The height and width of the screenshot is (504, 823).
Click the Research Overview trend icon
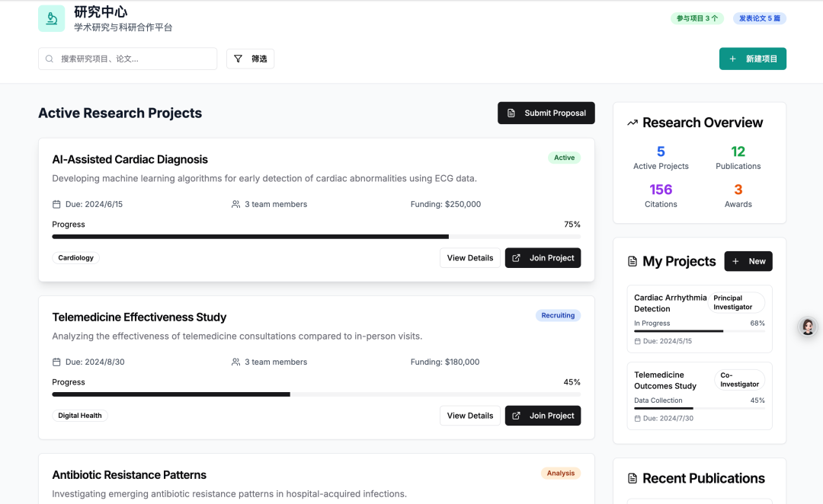coord(632,123)
